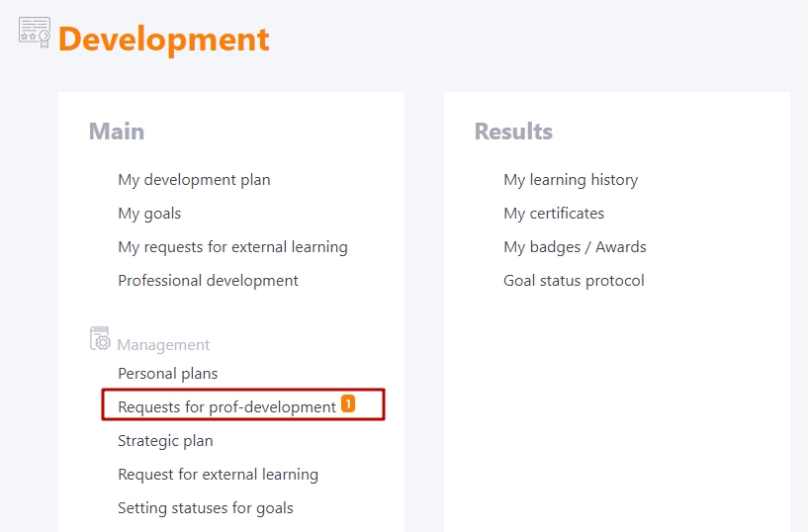Select Personal plans under Management

[x=168, y=374]
